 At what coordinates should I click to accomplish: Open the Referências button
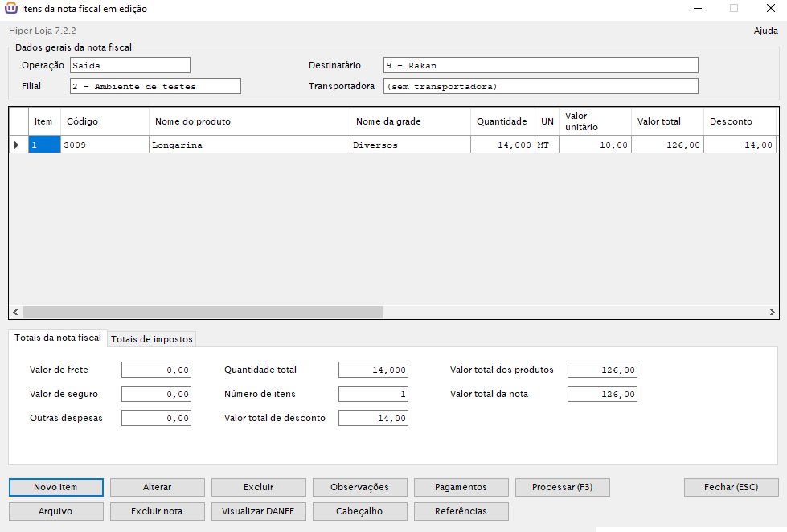[461, 511]
